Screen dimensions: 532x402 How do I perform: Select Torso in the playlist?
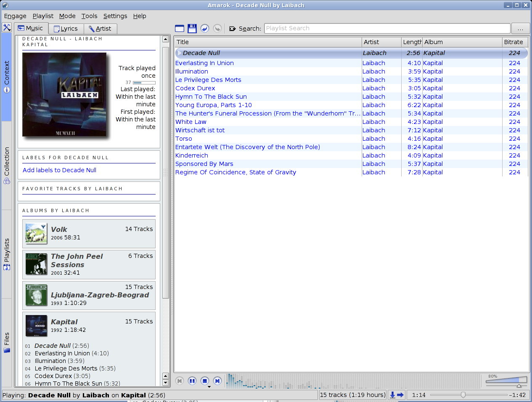point(351,139)
